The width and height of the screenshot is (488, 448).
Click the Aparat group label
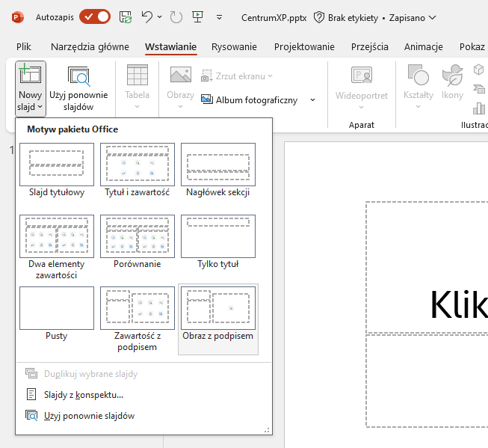[x=362, y=125]
